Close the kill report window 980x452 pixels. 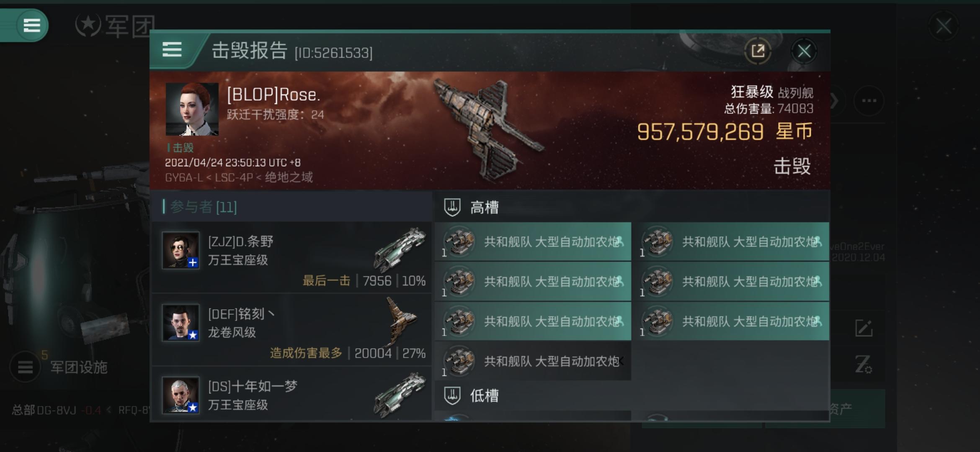click(x=804, y=51)
